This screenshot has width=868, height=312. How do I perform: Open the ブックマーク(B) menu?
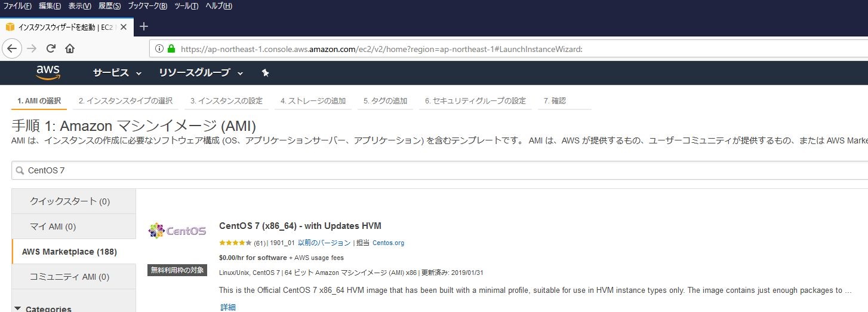pyautogui.click(x=147, y=6)
